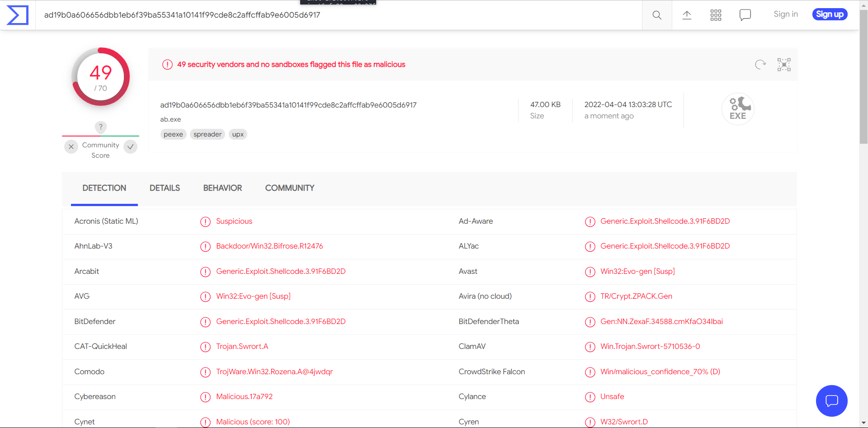
Task: Open the file relations graph icon
Action: pos(784,65)
